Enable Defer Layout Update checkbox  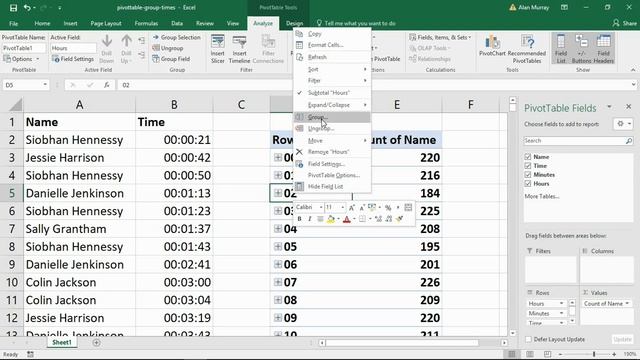point(528,339)
